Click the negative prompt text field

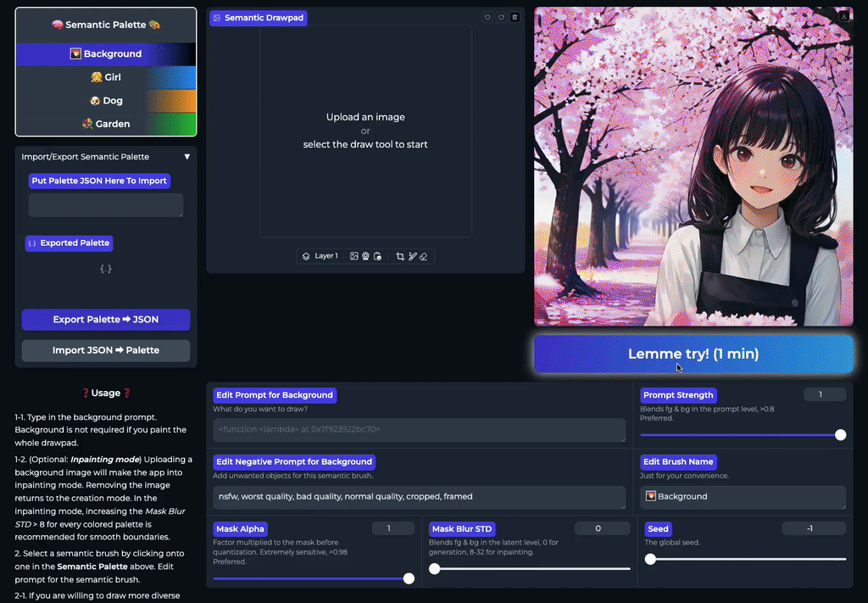(x=419, y=497)
